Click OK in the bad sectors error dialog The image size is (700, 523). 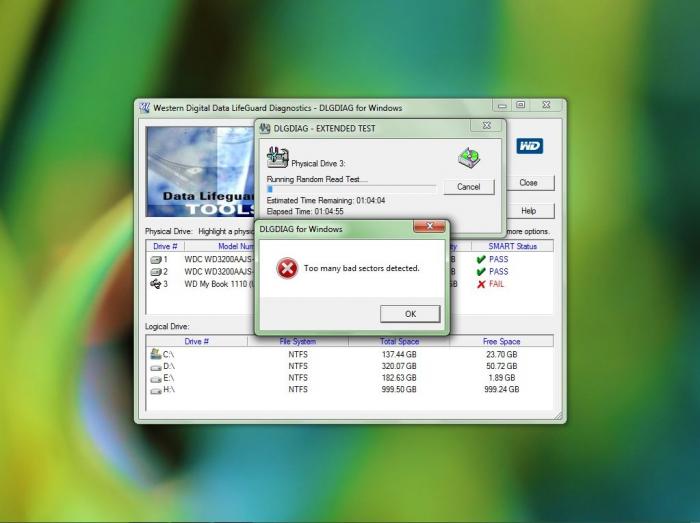click(x=410, y=314)
